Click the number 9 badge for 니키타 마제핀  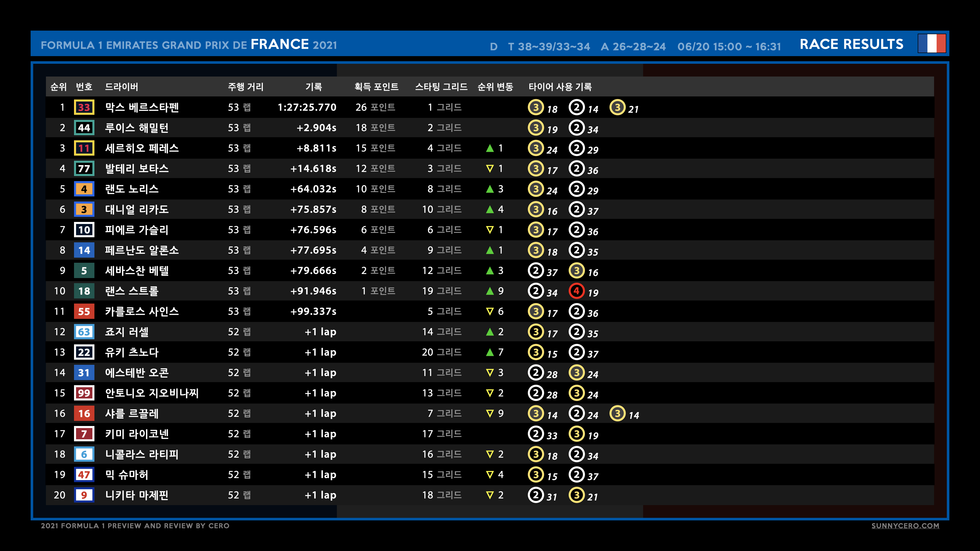pyautogui.click(x=84, y=495)
